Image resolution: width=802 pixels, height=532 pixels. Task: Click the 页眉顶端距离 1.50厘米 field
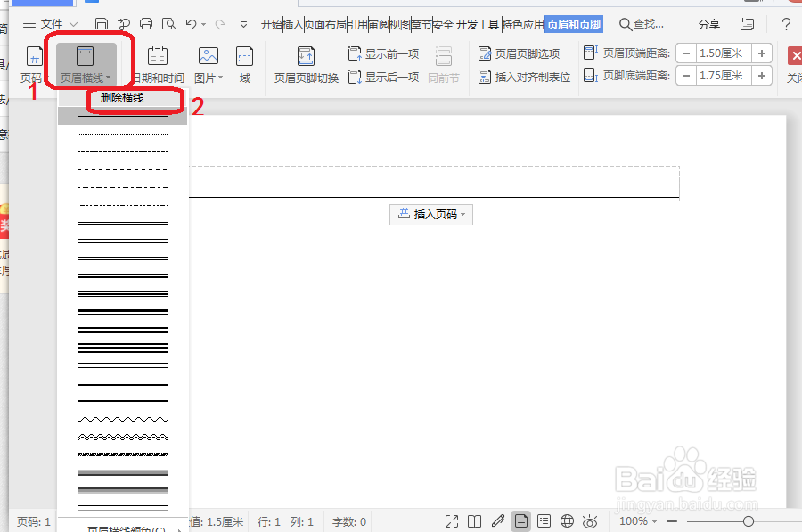coord(724,53)
